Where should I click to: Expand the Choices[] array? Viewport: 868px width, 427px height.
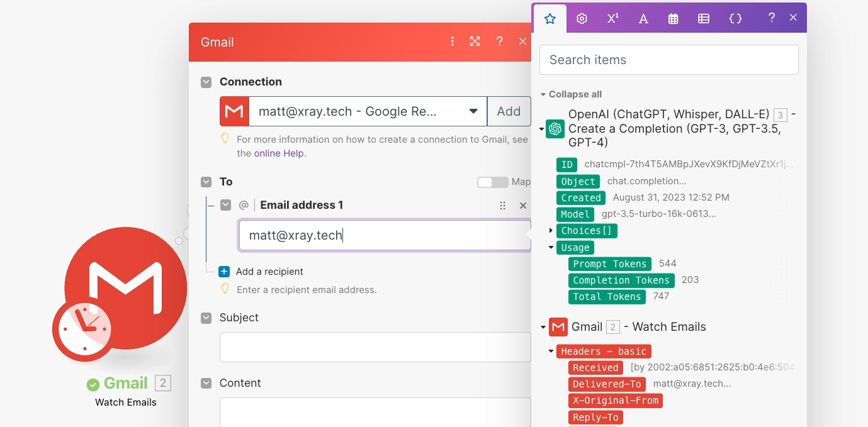(x=551, y=231)
